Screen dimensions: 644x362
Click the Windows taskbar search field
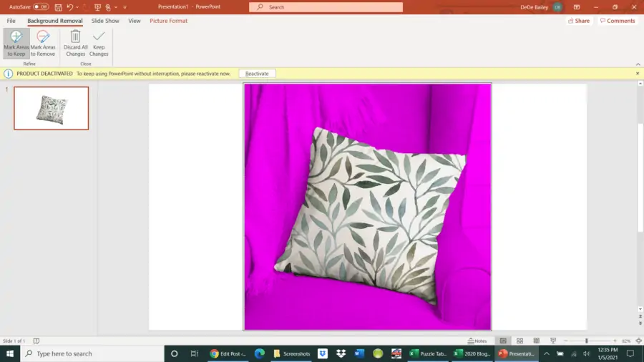tap(92, 353)
